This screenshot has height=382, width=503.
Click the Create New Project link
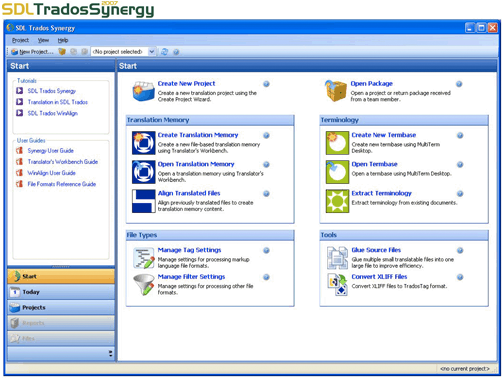[x=186, y=84]
